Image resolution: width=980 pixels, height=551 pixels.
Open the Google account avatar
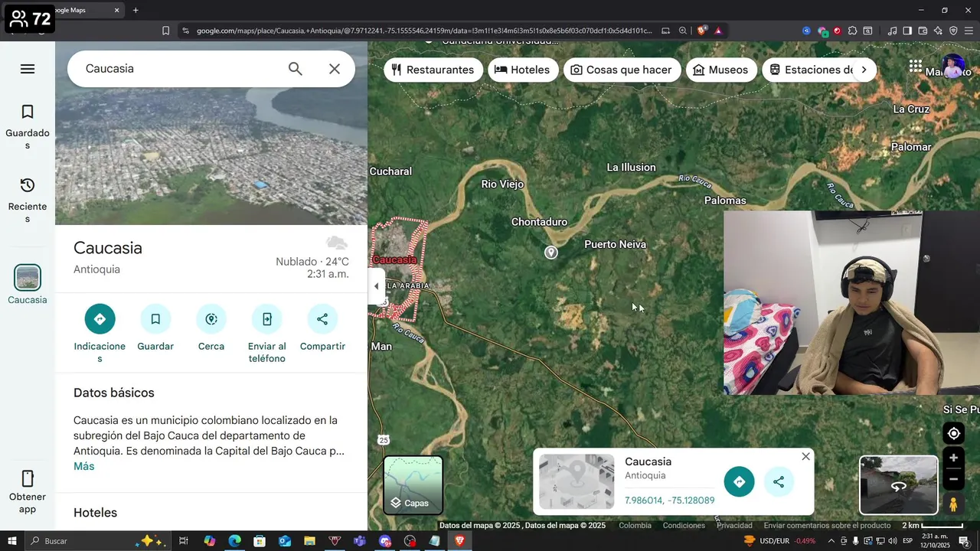pos(953,67)
